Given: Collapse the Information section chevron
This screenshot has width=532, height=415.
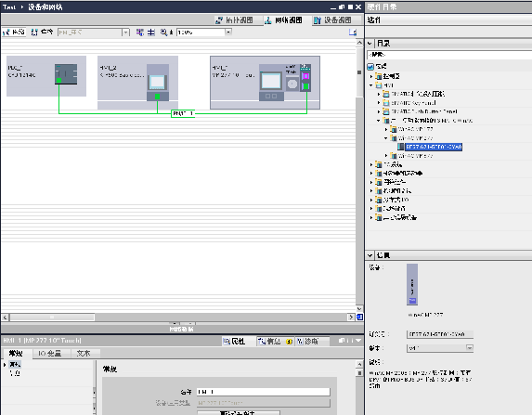Looking at the screenshot, I should (370, 255).
